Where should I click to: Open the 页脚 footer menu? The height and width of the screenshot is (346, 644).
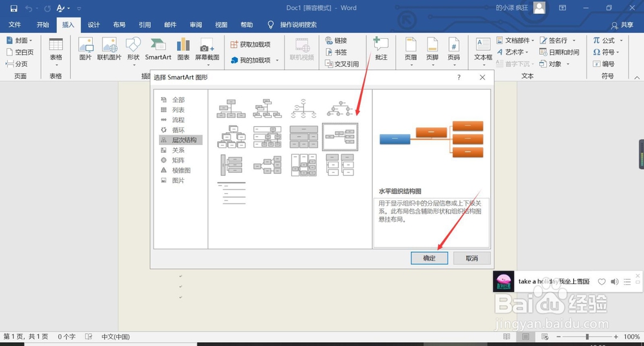click(432, 51)
